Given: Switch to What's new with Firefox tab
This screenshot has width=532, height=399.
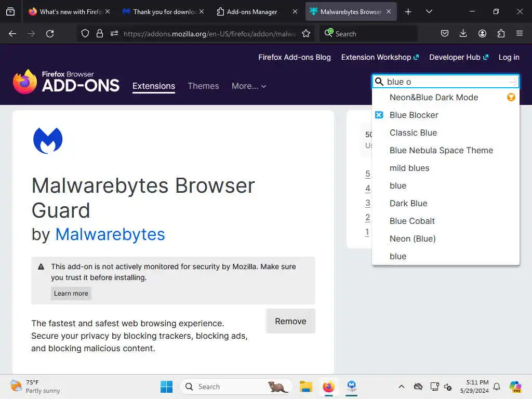Looking at the screenshot, I should coord(69,11).
